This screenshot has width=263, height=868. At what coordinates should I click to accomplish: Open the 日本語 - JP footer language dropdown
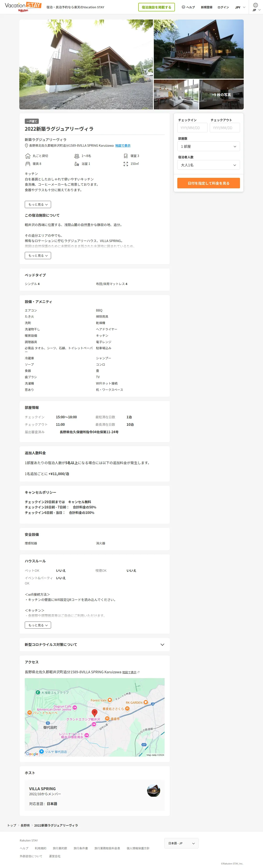tap(181, 843)
